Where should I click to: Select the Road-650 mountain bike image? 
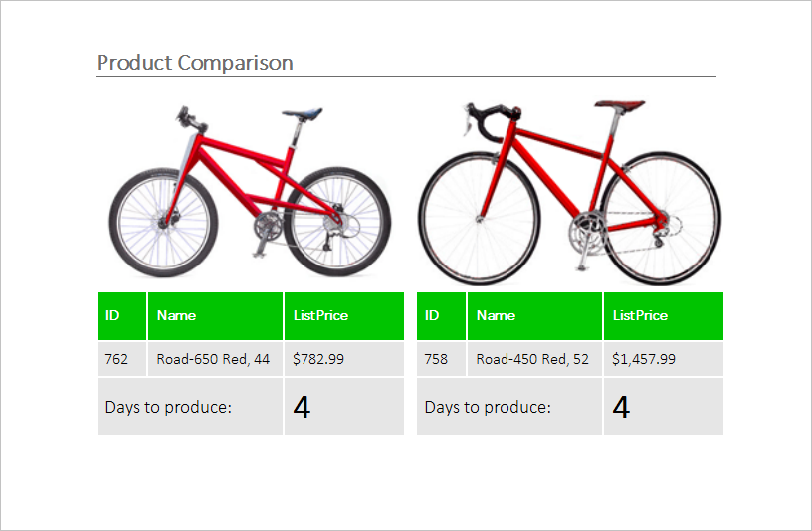250,192
